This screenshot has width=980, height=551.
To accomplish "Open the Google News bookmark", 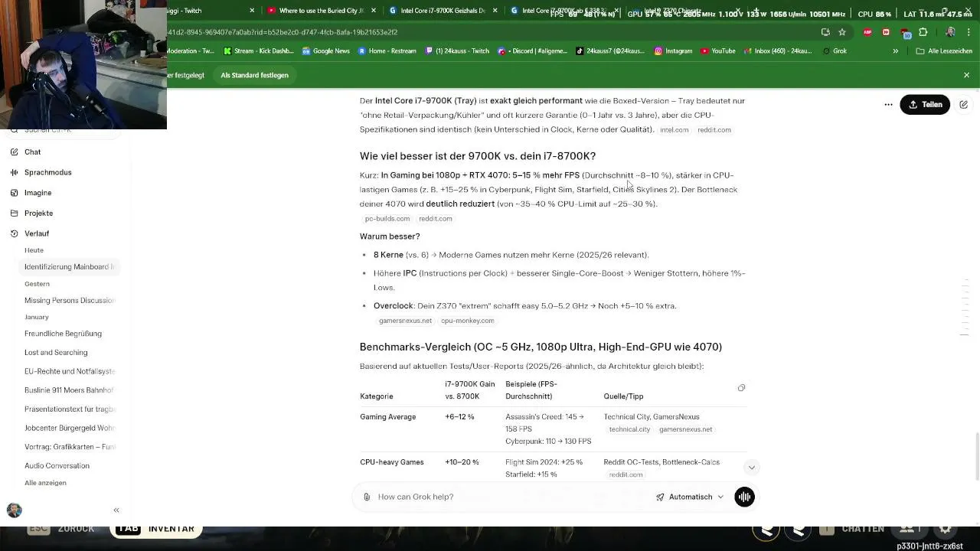I will pyautogui.click(x=326, y=51).
